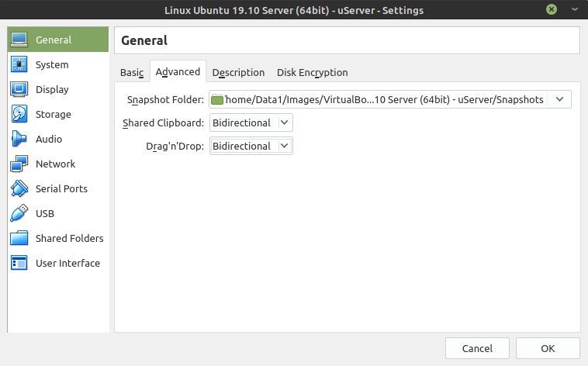Expand the Snapshot Folder dropdown arrow
Viewport: 588px width, 366px height.
point(559,99)
